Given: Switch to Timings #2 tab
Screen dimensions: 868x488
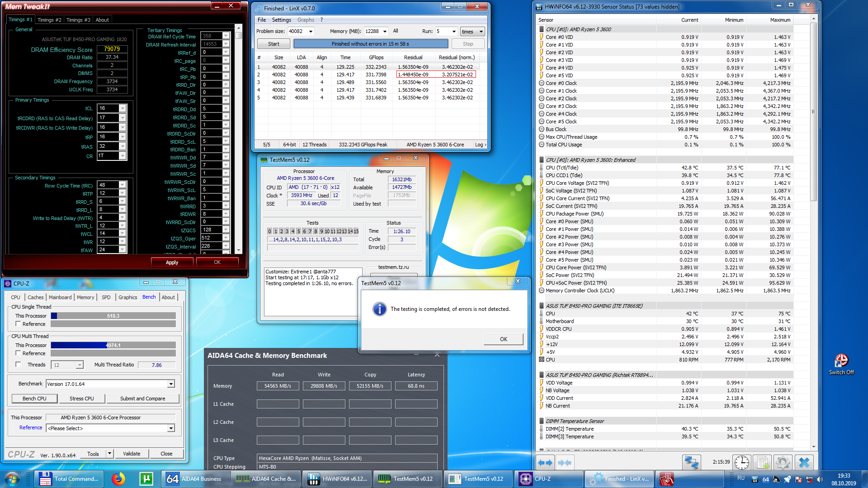Looking at the screenshot, I should pos(49,20).
